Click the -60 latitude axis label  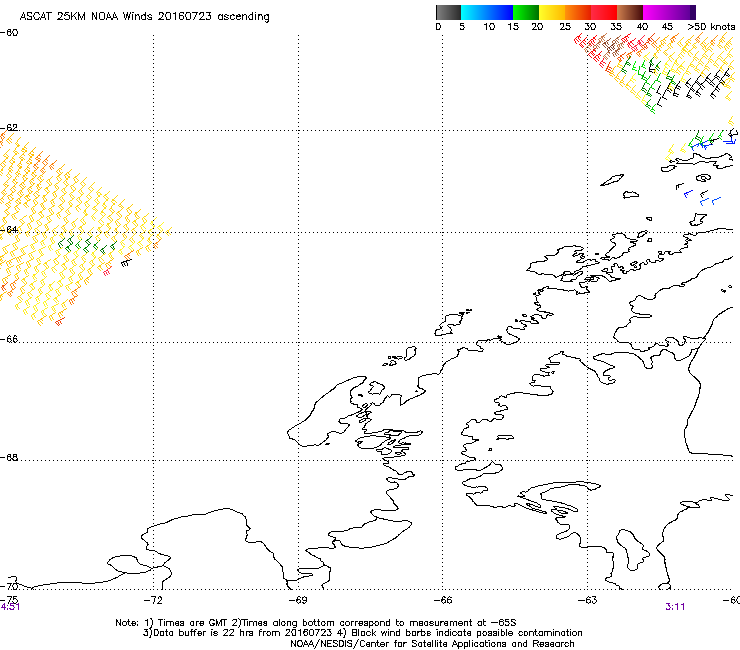click(x=9, y=33)
